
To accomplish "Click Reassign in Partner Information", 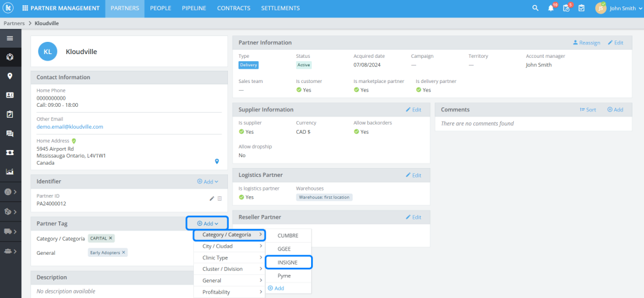I will click(587, 42).
